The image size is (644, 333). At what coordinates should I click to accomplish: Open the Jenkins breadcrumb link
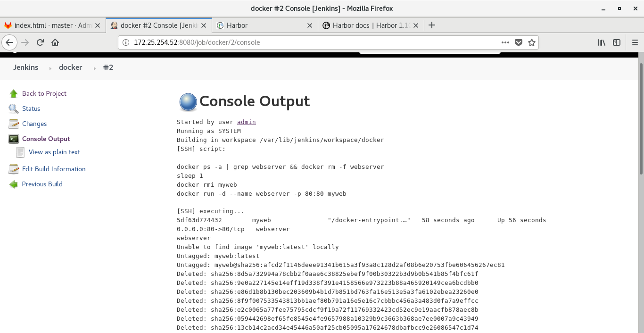click(x=26, y=67)
